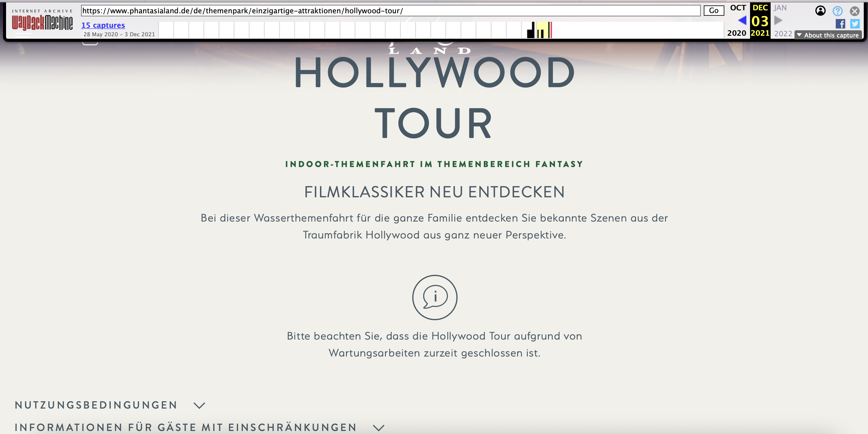Click the grey next capture arrow
Screen dimensions: 868x434
tap(778, 21)
